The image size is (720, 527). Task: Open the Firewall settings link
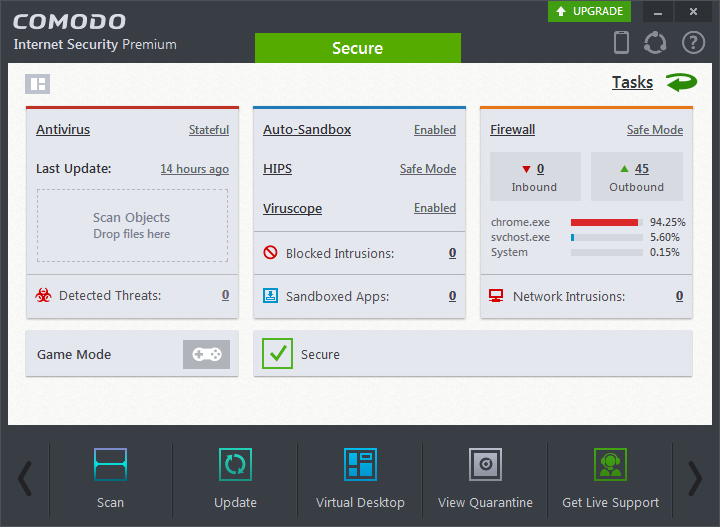pyautogui.click(x=512, y=129)
